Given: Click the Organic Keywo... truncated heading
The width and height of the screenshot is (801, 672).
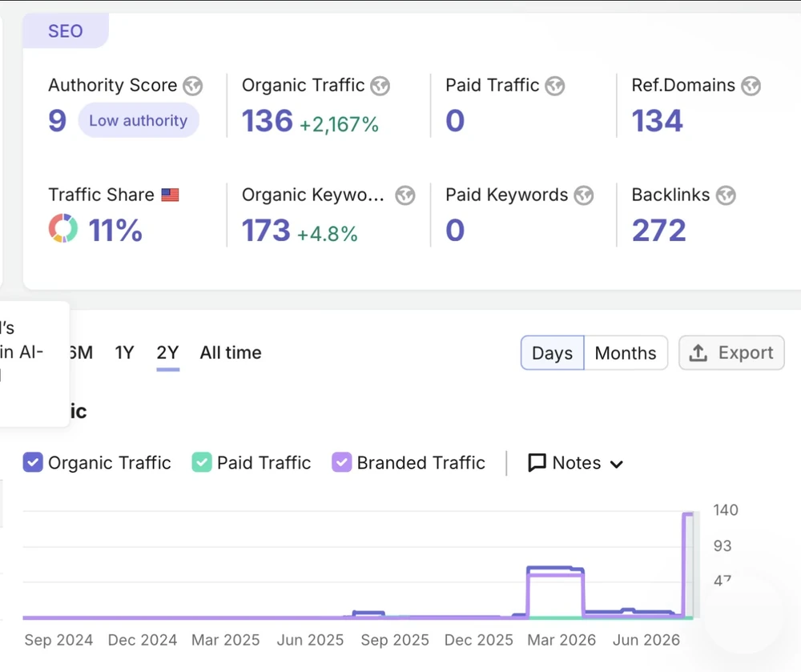Looking at the screenshot, I should tap(313, 195).
